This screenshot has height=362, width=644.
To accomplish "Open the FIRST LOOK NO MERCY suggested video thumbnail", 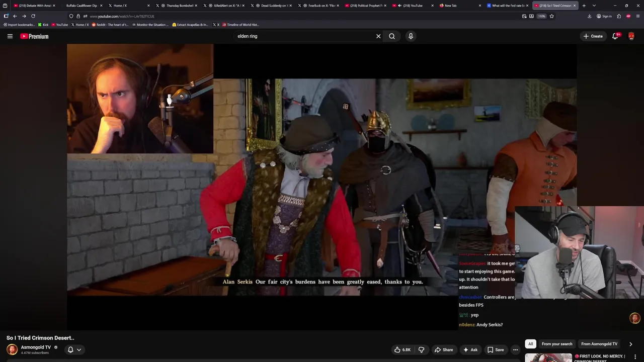I will click(x=548, y=357).
